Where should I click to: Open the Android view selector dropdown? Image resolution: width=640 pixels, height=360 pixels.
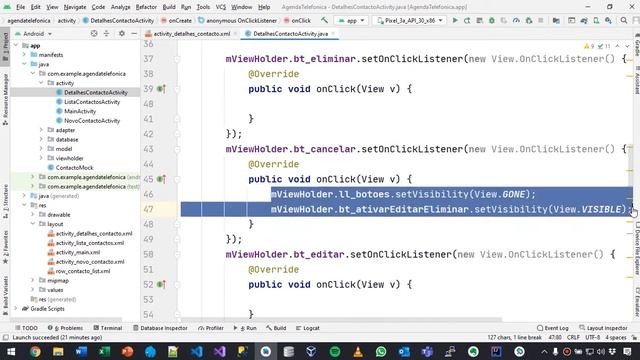tap(34, 33)
